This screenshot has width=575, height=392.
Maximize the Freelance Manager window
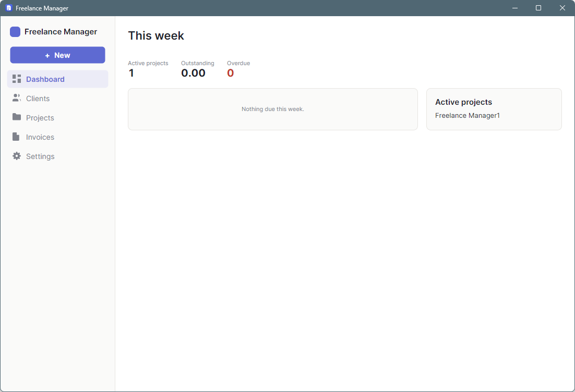click(538, 8)
